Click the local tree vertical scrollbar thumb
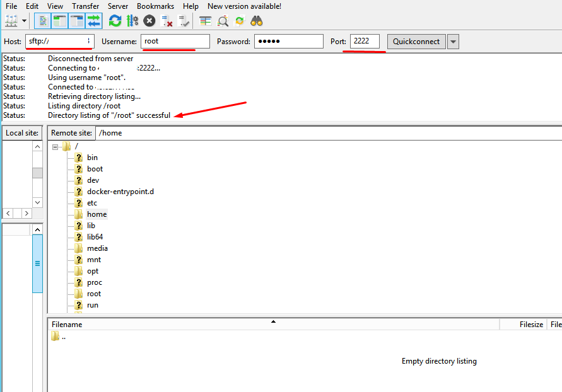The width and height of the screenshot is (562, 392). tap(38, 173)
